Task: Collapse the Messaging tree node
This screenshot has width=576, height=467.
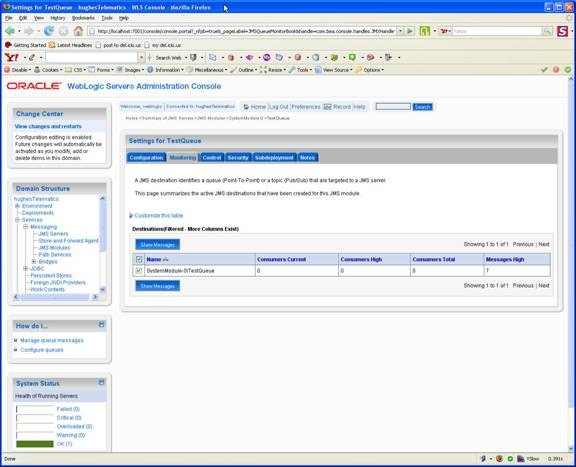Action: point(26,227)
